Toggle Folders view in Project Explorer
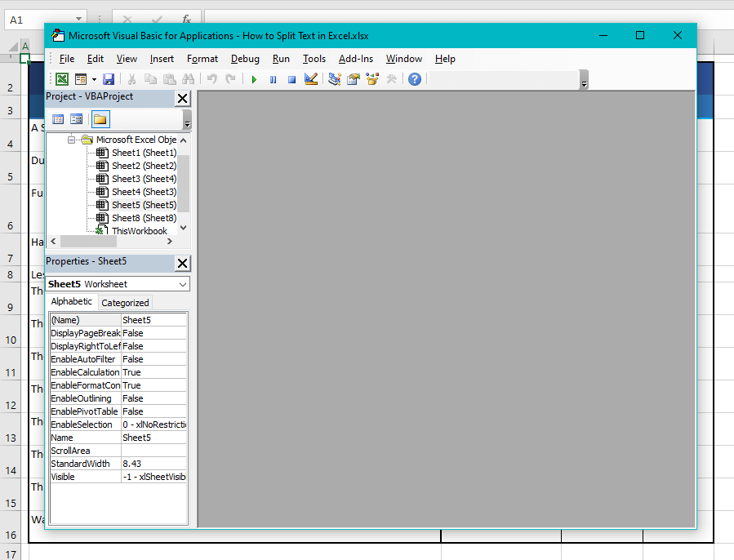Viewport: 734px width, 560px height. (x=100, y=118)
